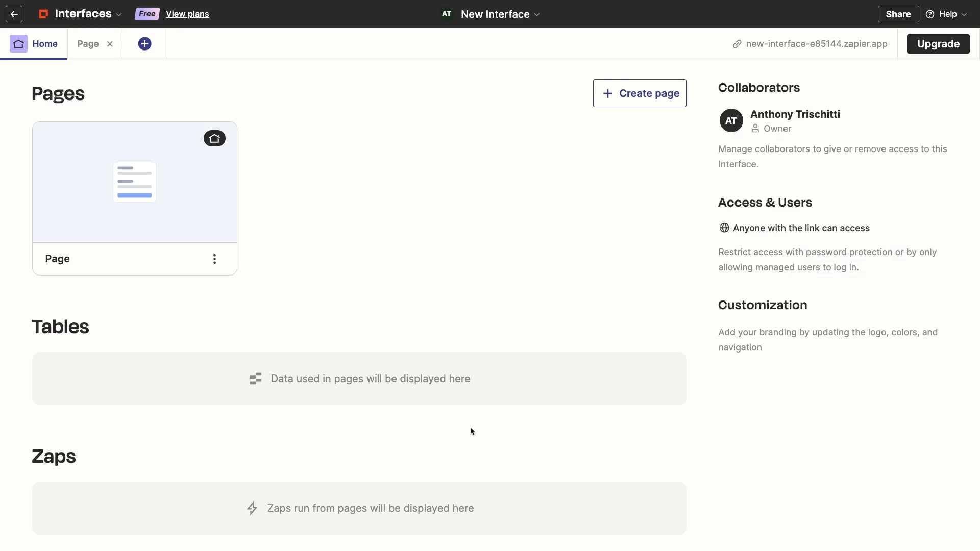
Task: Click the Tables section filter icon
Action: point(255,379)
